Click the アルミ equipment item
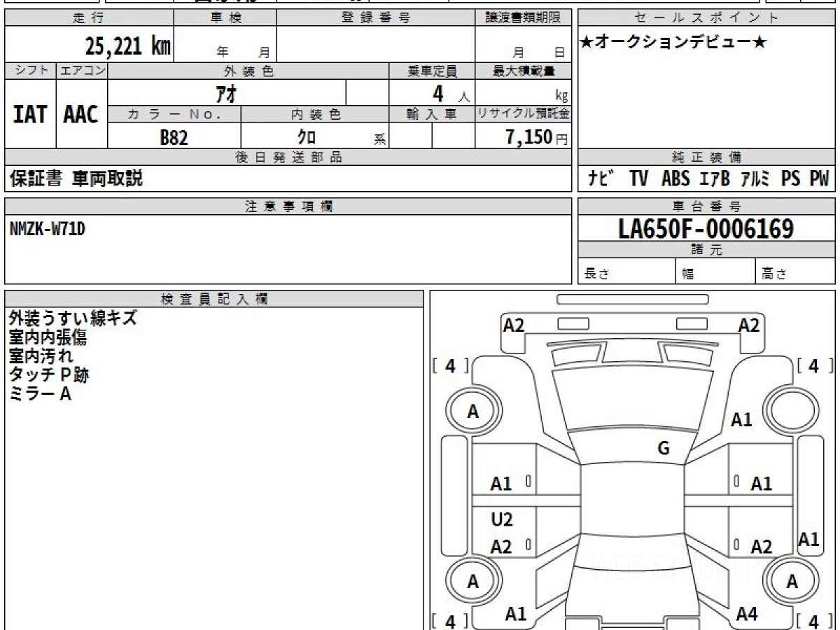The height and width of the screenshot is (630, 840). (755, 178)
